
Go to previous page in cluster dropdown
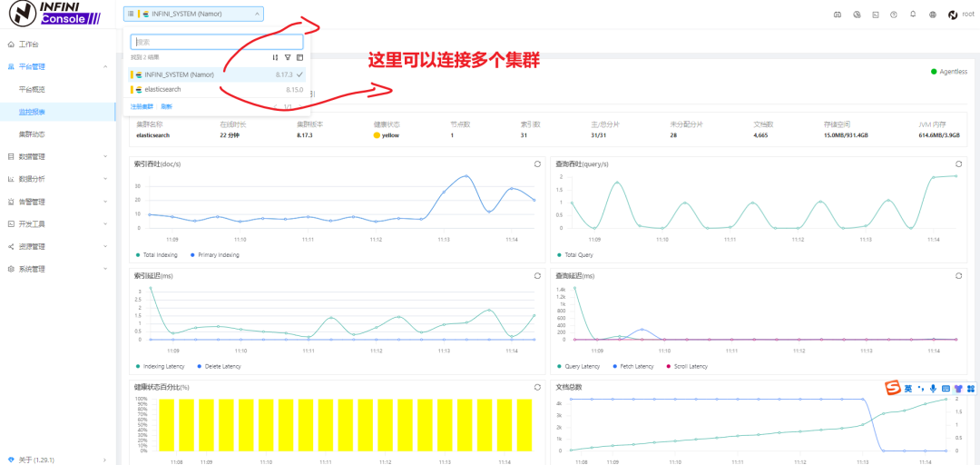click(276, 107)
